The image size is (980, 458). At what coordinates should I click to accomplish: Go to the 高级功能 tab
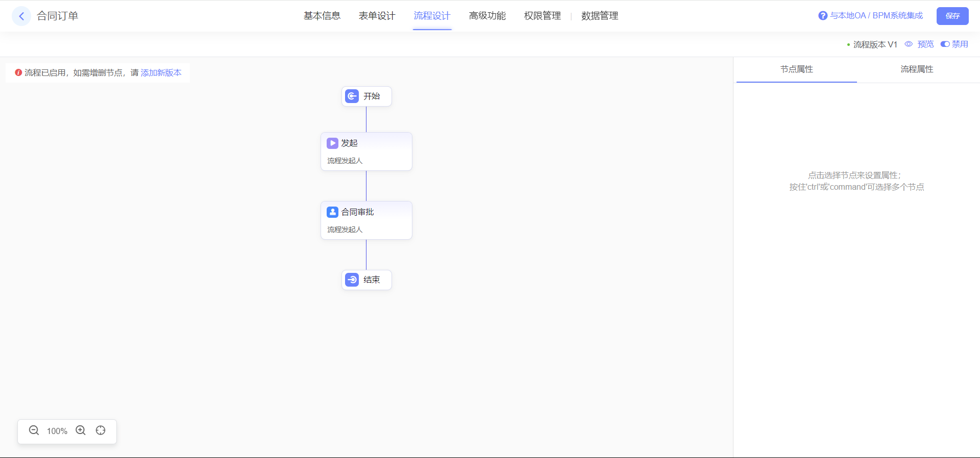[487, 16]
